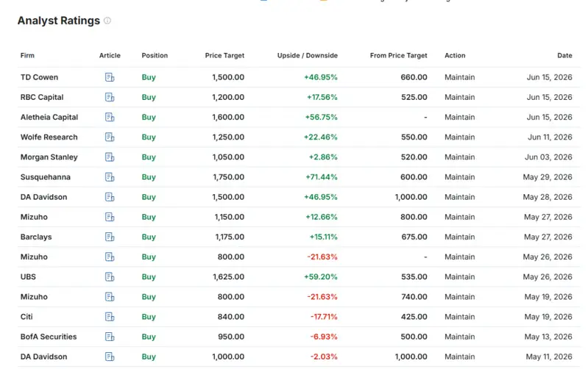Select the TD Cowen firm name
The width and height of the screenshot is (588, 369).
point(40,77)
